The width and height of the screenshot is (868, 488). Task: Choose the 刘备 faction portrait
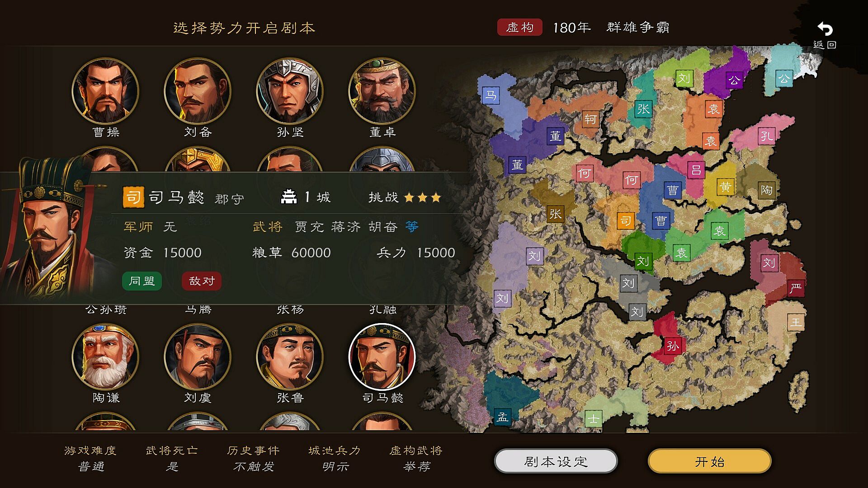(198, 91)
